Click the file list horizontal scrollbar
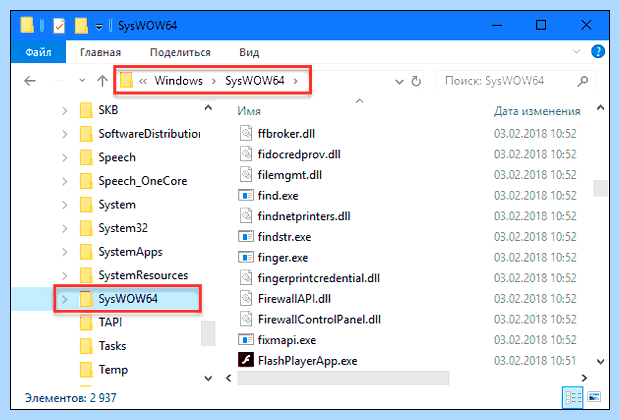This screenshot has width=620, height=420. coord(343,378)
